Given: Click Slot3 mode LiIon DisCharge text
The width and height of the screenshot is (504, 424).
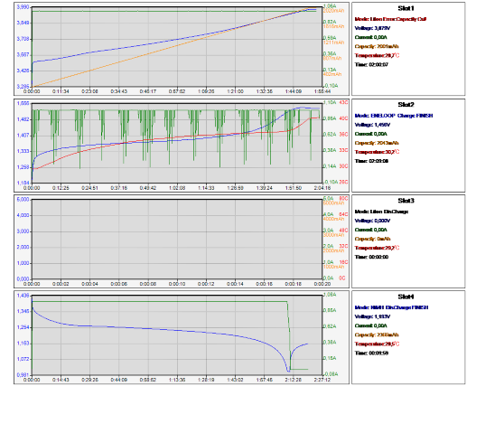Looking at the screenshot, I should pos(381,212).
